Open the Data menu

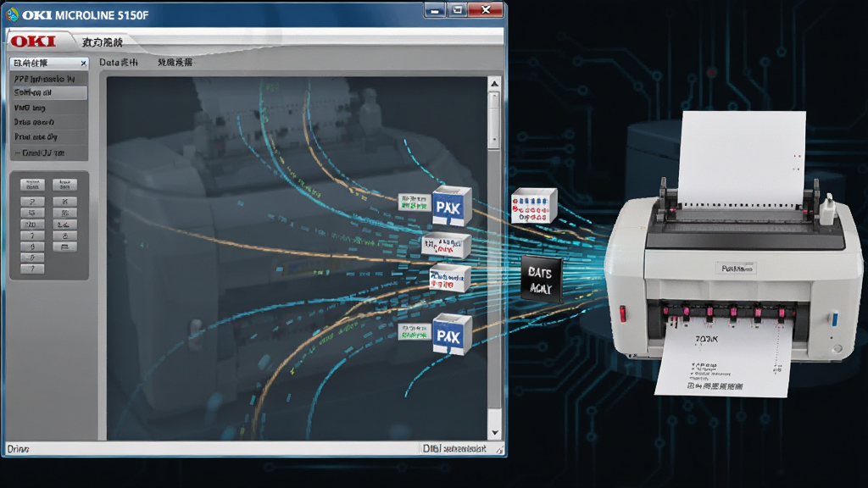[x=119, y=63]
